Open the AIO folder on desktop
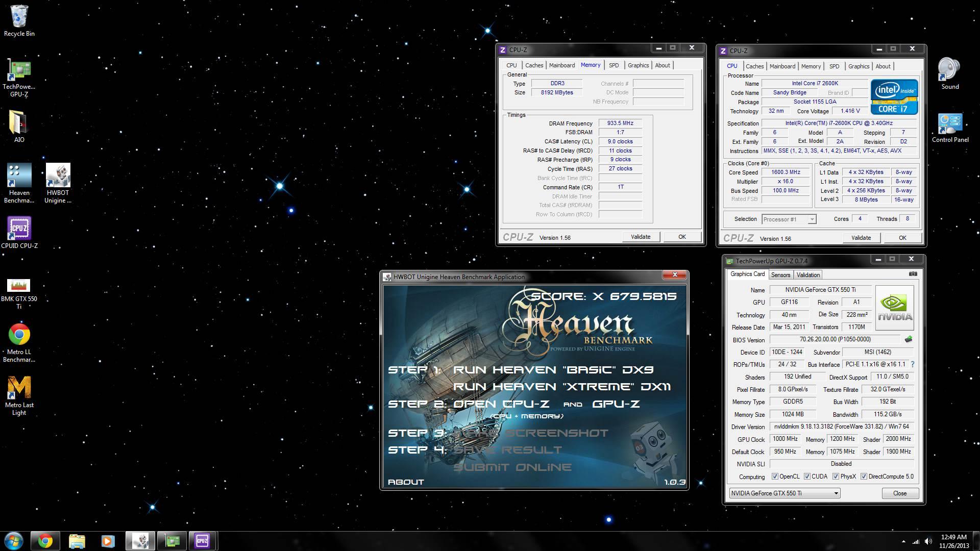Screen dimensions: 980x551 click(x=19, y=127)
